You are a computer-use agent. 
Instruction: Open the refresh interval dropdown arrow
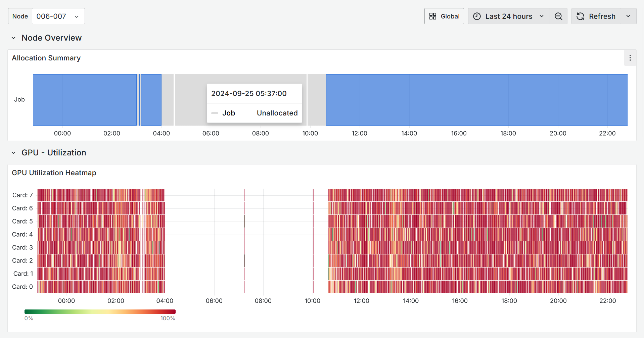point(628,16)
